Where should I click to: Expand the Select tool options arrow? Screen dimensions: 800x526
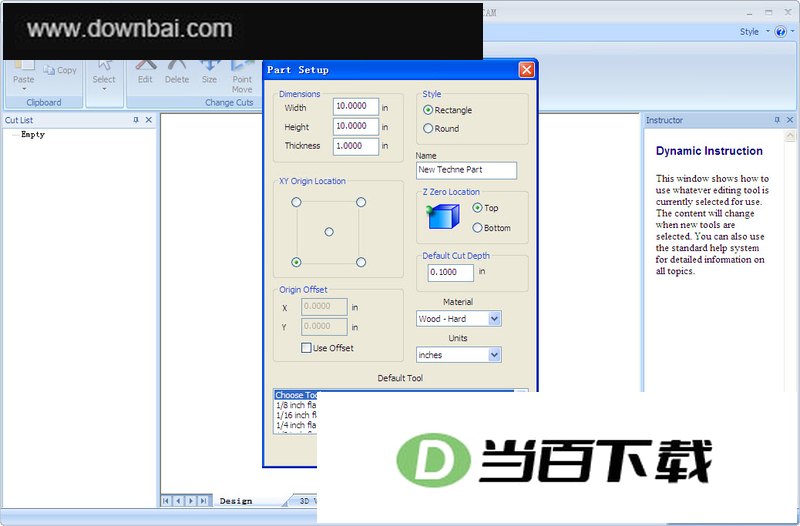pos(104,89)
